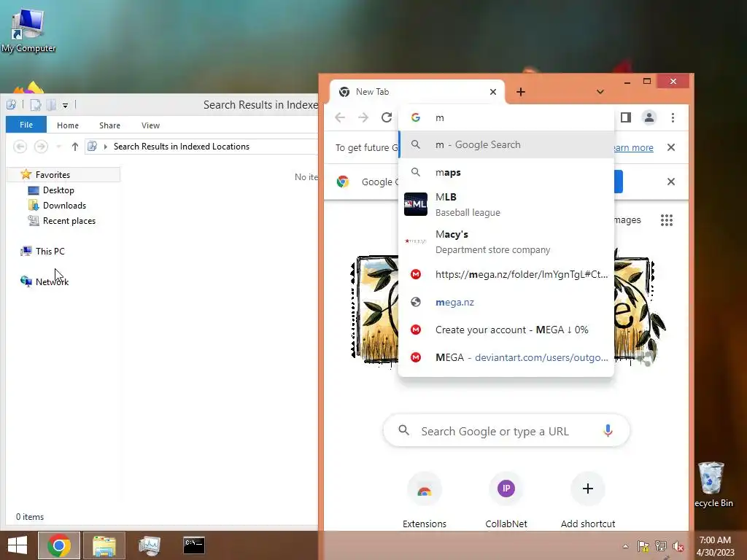This screenshot has width=747, height=560.
Task: Select the mega.nz suggestion
Action: (506, 302)
